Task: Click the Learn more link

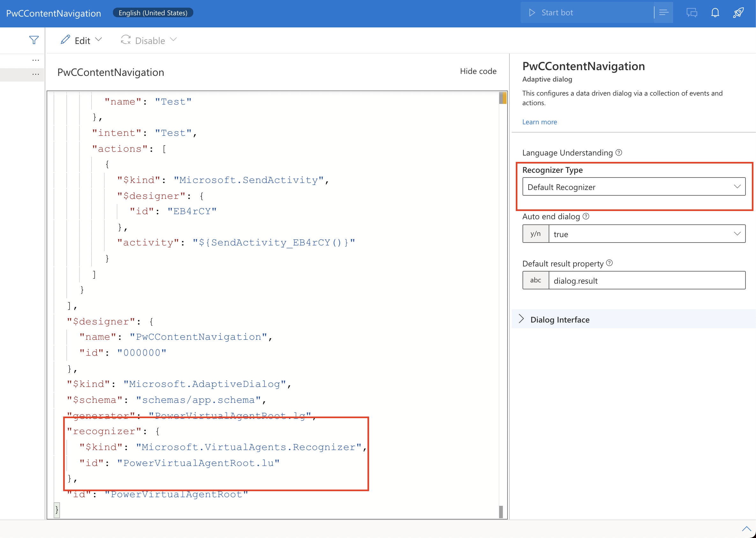Action: click(x=539, y=122)
